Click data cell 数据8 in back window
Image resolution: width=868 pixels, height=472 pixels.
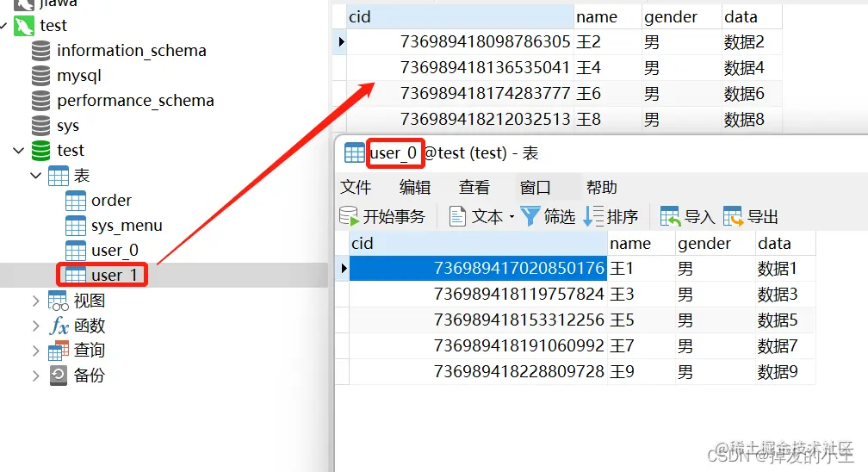pyautogui.click(x=752, y=119)
